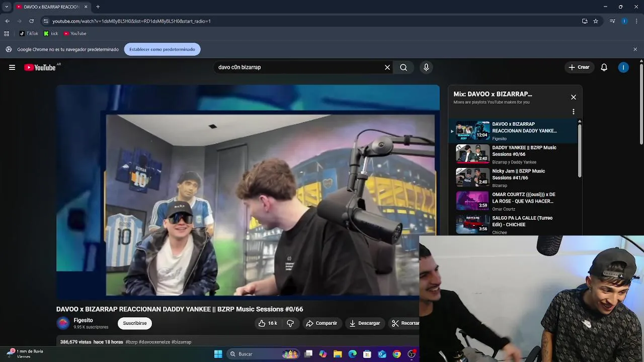
Task: Focus the Chrome address bar URL
Action: [x=131, y=21]
